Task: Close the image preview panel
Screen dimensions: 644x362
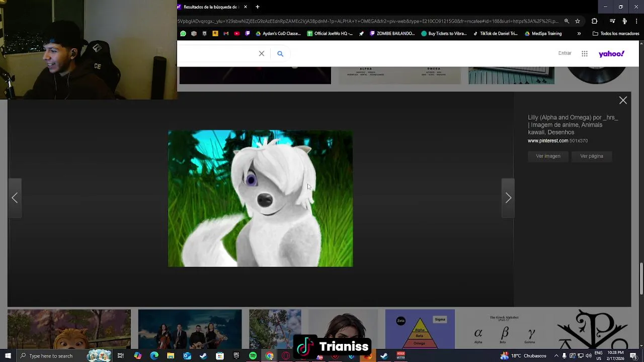Action: point(623,101)
